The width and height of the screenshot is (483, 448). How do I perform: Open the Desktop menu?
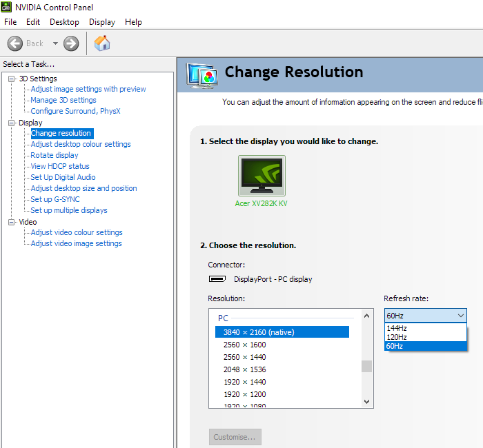64,22
